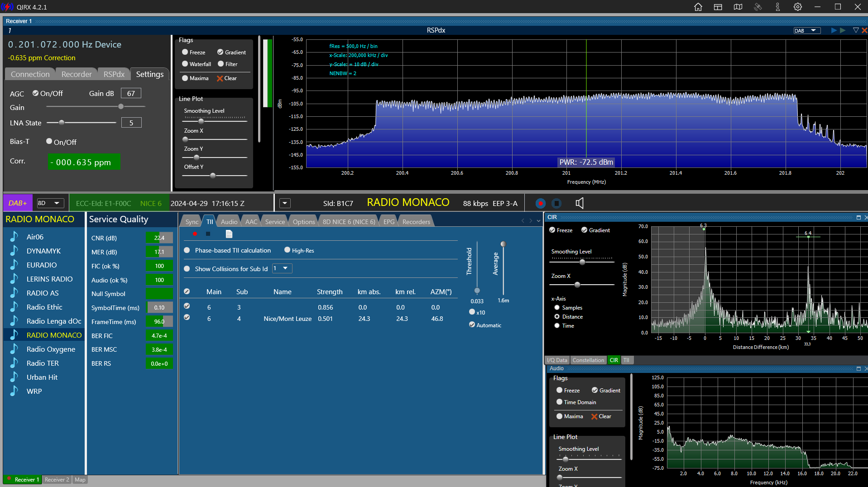The width and height of the screenshot is (868, 487).
Task: Switch to the Recorder tab
Action: (x=77, y=74)
